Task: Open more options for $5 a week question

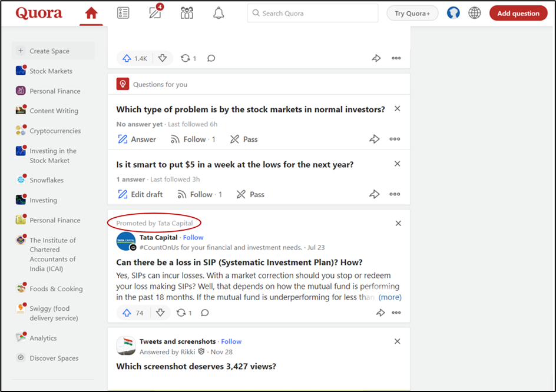Action: coord(395,194)
